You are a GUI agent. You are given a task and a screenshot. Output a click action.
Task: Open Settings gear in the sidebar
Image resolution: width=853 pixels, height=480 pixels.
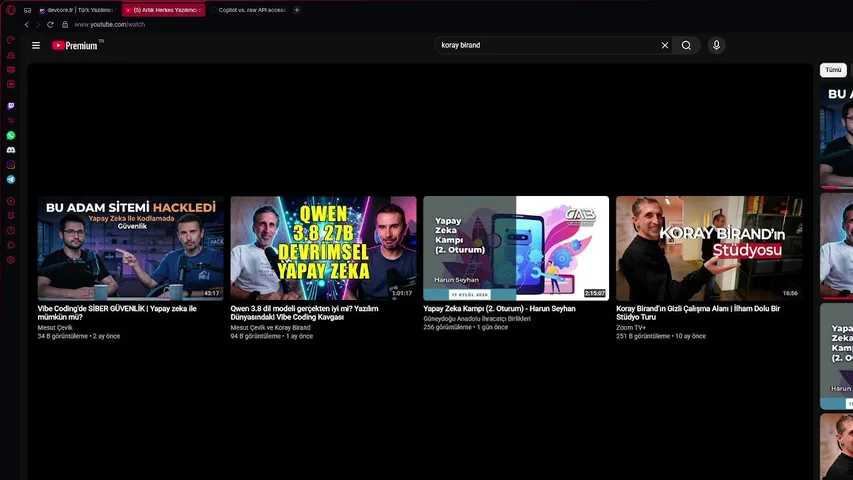(11, 260)
